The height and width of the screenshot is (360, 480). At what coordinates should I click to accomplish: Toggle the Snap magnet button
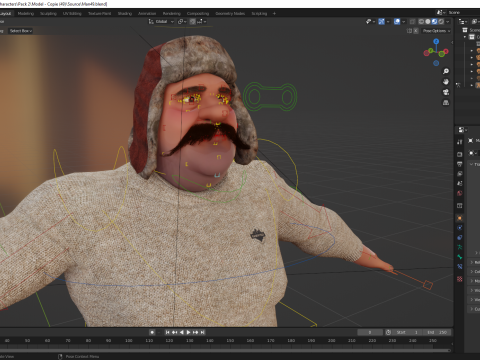[192, 22]
